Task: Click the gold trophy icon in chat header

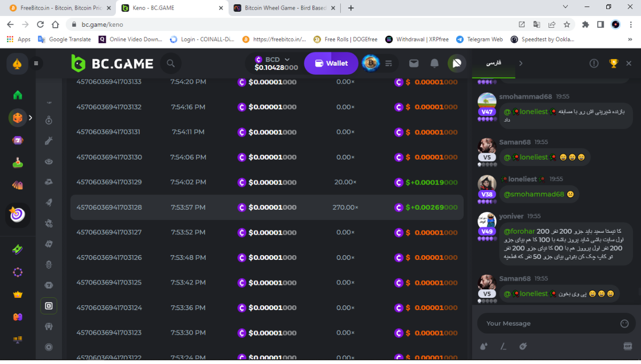Action: [x=614, y=64]
